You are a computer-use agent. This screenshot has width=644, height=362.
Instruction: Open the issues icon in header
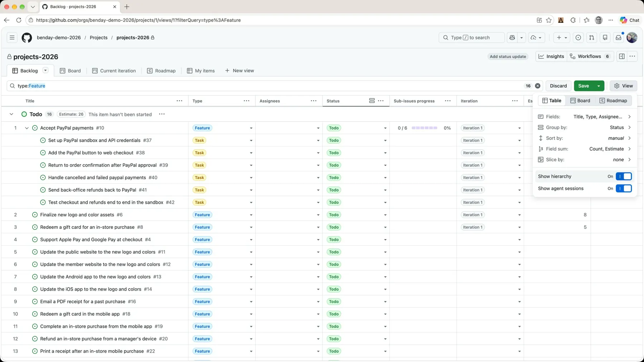coord(578,38)
